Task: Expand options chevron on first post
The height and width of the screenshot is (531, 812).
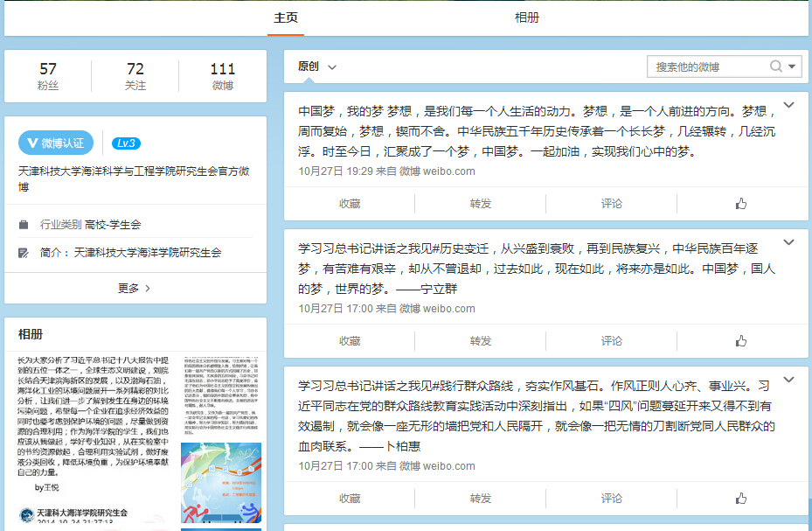Action: click(788, 106)
